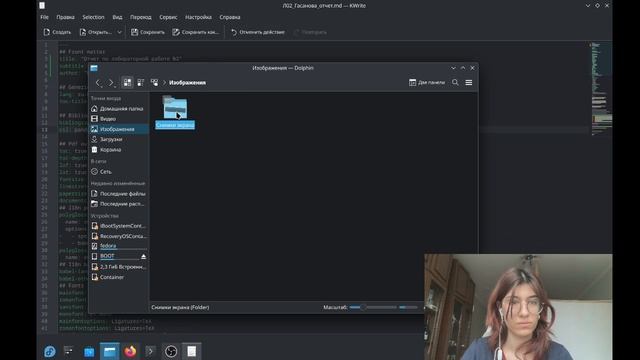Unmount BOOT device with eject icon
Viewport: 640px width, 360px height.
click(x=143, y=256)
